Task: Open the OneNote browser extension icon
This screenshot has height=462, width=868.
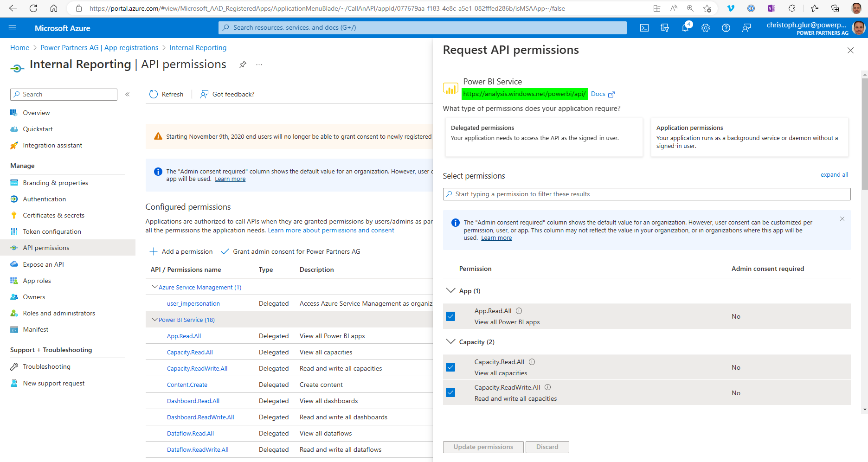Action: coord(772,8)
